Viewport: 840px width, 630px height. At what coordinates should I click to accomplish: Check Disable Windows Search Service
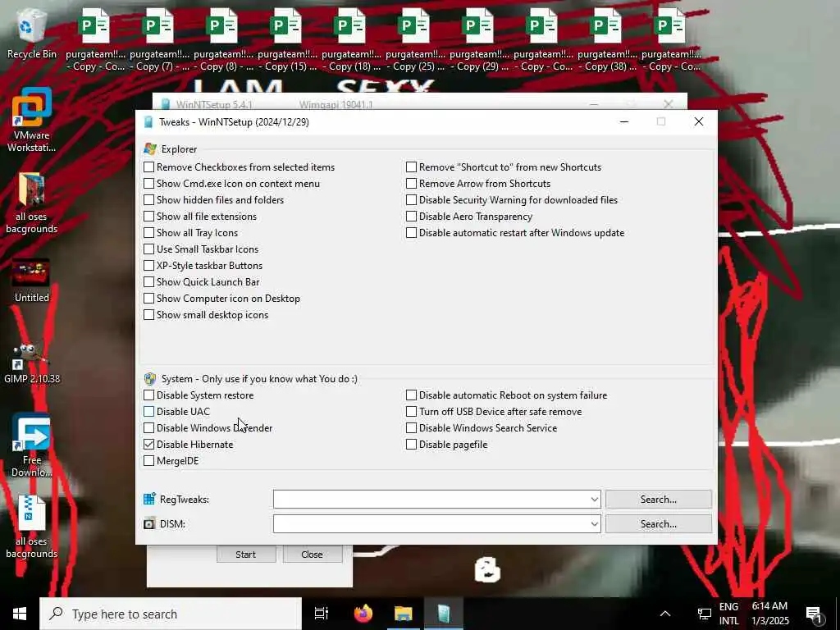point(412,428)
